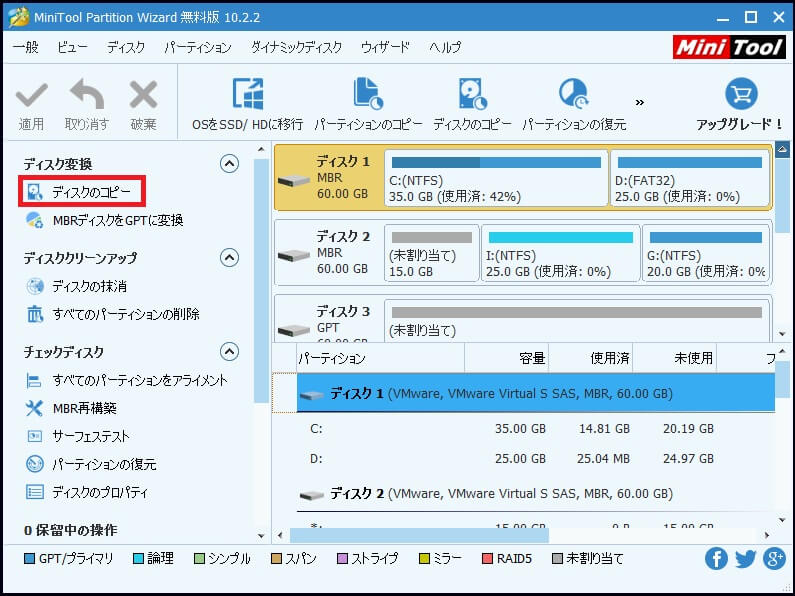This screenshot has height=596, width=795.
Task: Open the ダイナミックディスク menu
Action: pos(297,47)
